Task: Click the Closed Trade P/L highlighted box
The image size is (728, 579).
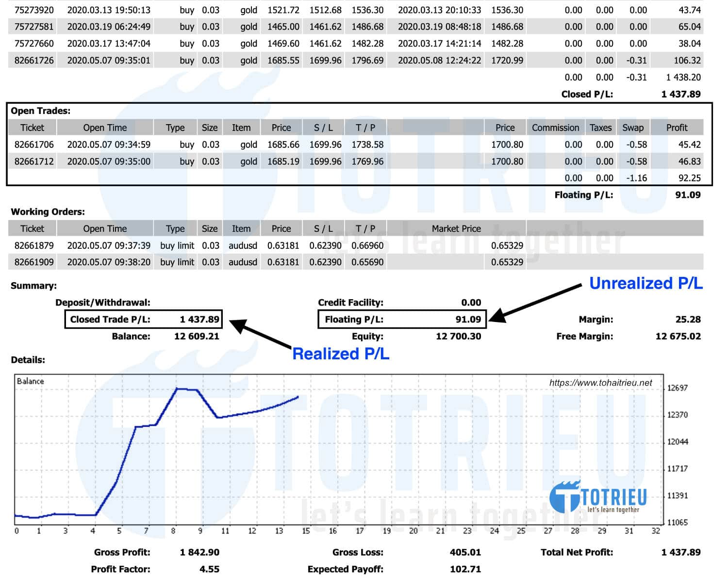Action: click(143, 319)
